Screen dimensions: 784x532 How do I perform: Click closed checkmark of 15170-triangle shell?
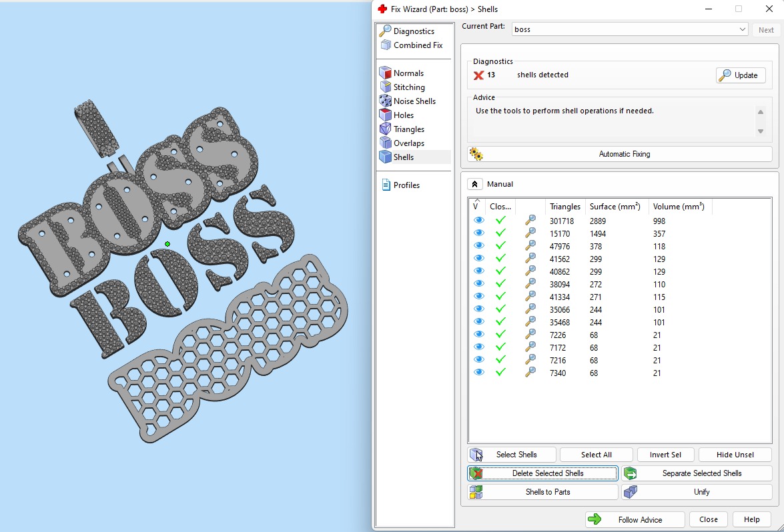tap(500, 233)
